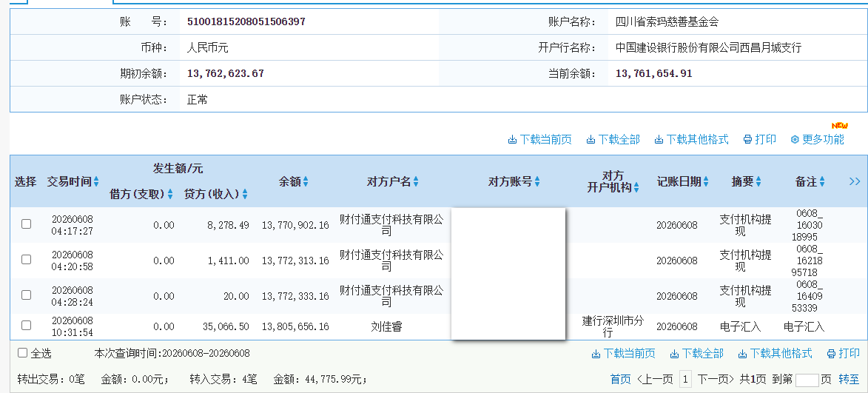This screenshot has height=393, width=868.
Task: Go to 下一页 next page
Action: 716,379
